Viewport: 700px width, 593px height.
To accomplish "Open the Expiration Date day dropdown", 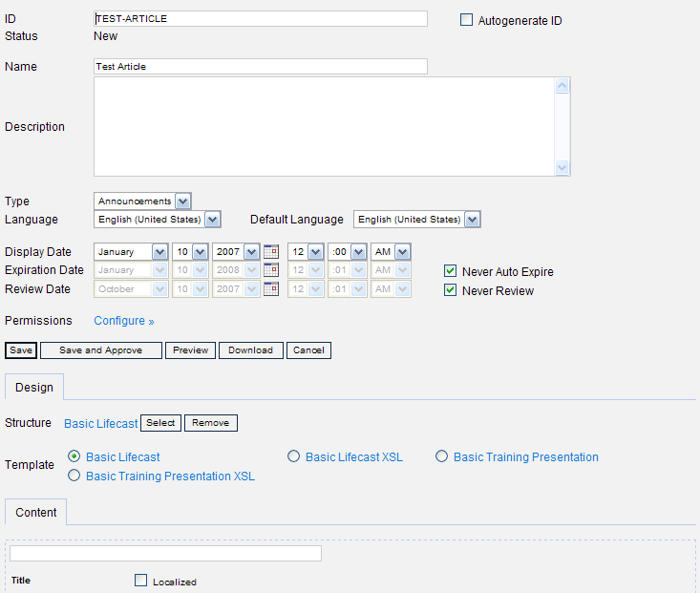I will pos(190,270).
